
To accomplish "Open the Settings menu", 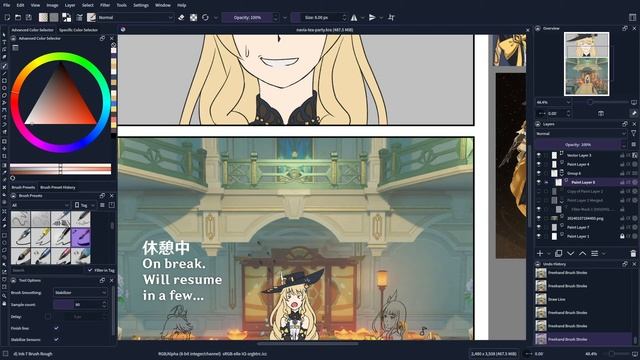I will click(x=141, y=5).
